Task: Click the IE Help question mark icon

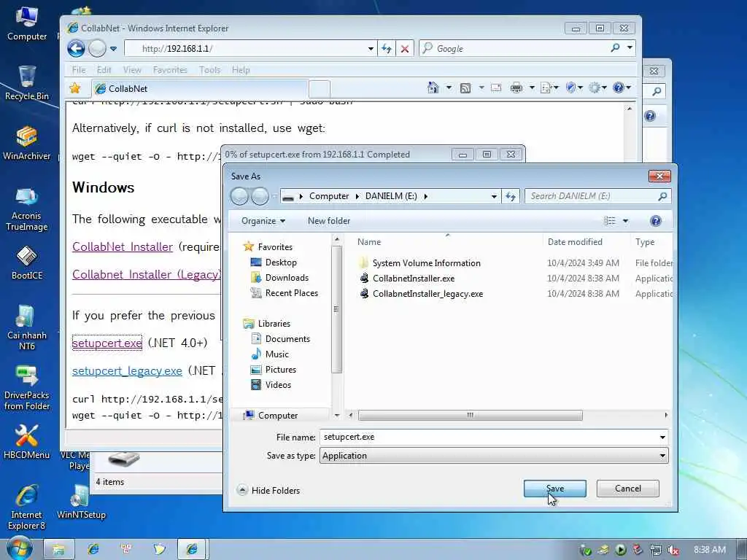Action: coord(619,87)
